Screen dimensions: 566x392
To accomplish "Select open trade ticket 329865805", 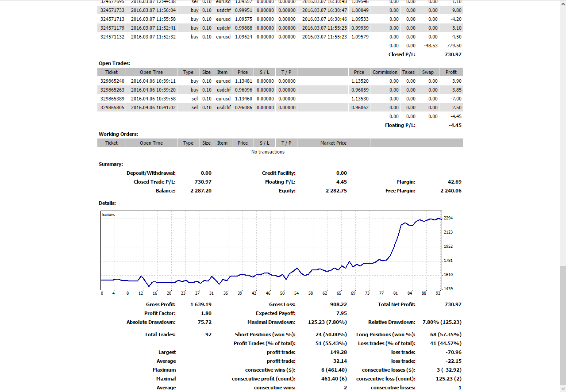I will [x=112, y=108].
